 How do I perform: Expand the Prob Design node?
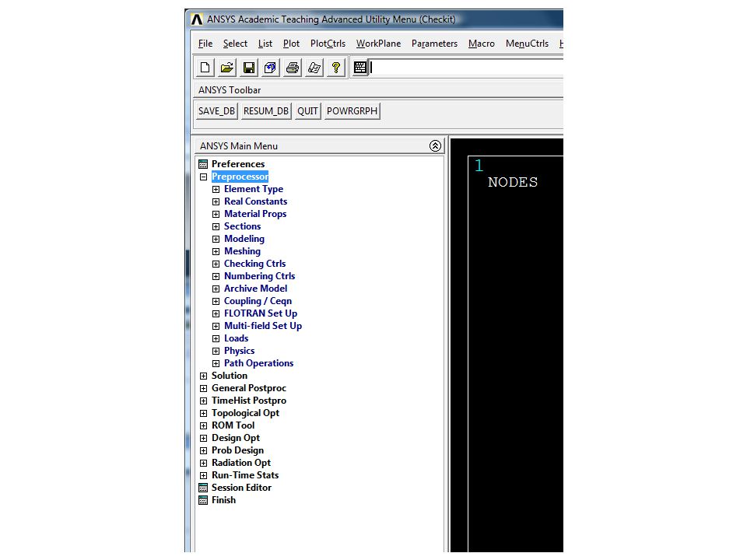(203, 450)
